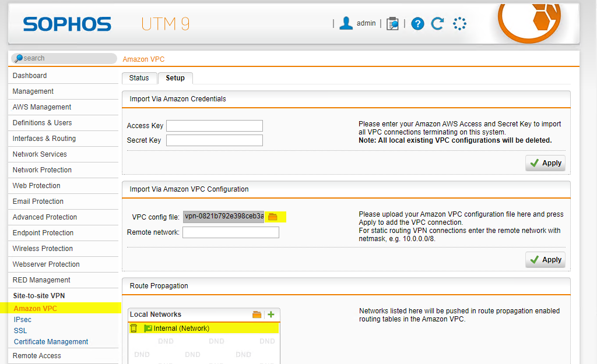
Task: Select the Setup tab
Action: [175, 78]
